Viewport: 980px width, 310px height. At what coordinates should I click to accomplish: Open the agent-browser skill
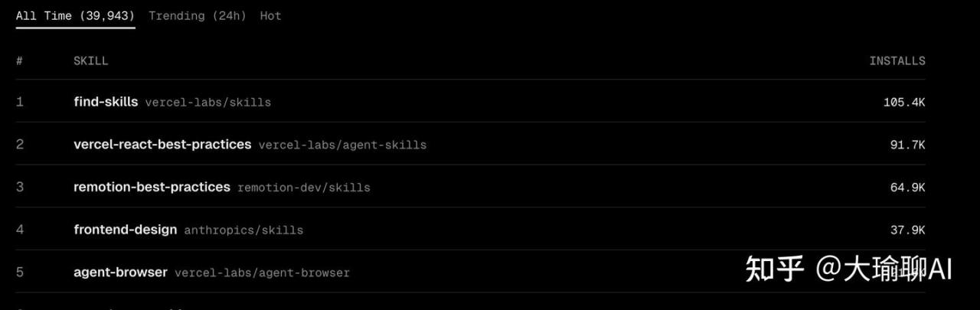pos(120,272)
